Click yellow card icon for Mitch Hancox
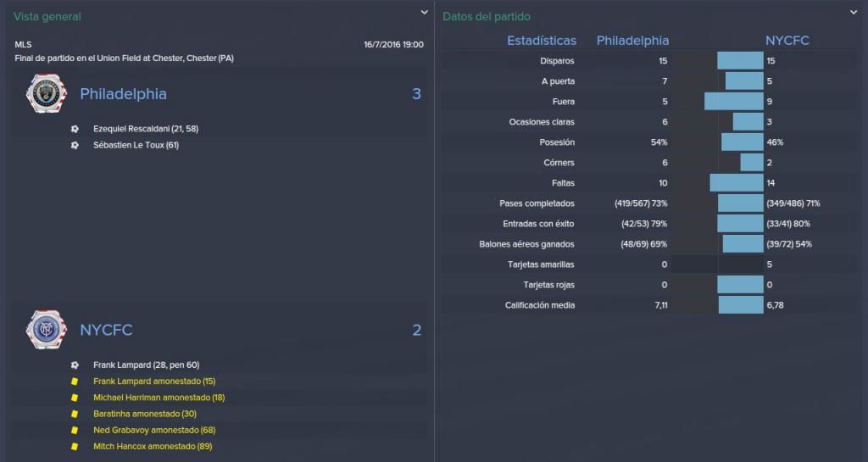This screenshot has width=868, height=462. click(75, 447)
